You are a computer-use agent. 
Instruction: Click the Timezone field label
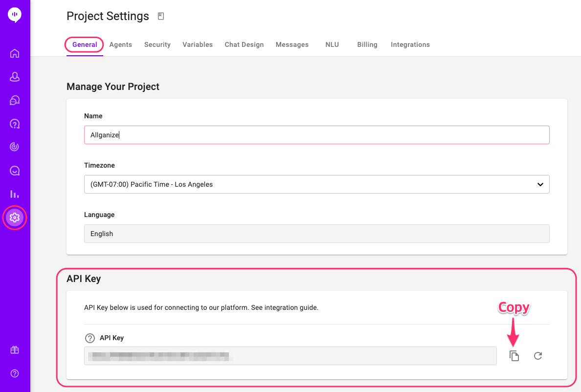pos(99,165)
